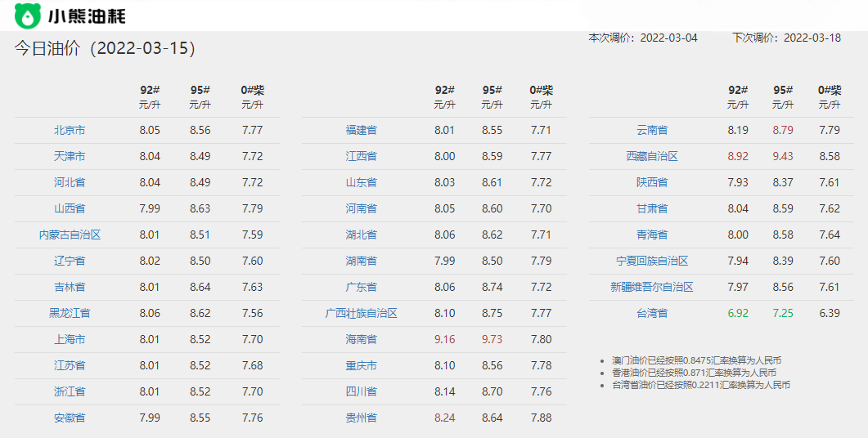The width and height of the screenshot is (868, 438).
Task: Click the 黑龙江省 link
Action: pos(70,313)
